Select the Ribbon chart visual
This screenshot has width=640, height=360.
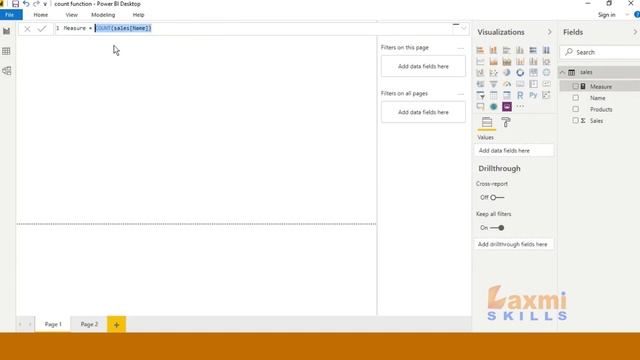pyautogui.click(x=547, y=62)
